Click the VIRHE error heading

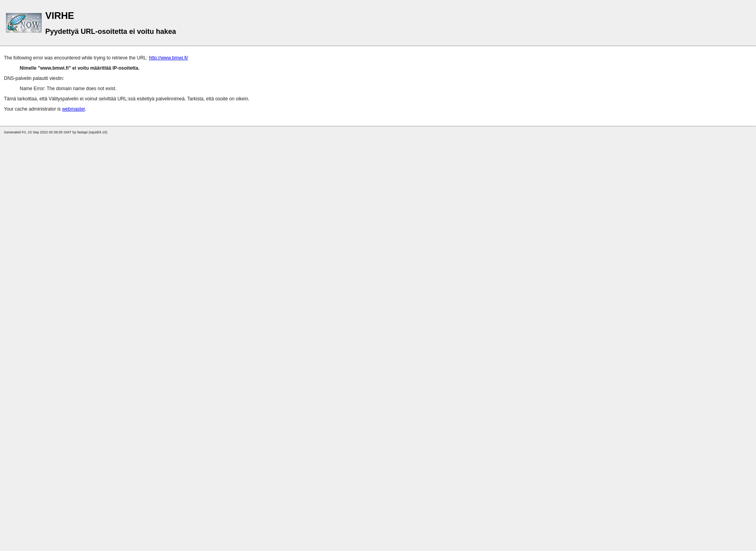(60, 15)
